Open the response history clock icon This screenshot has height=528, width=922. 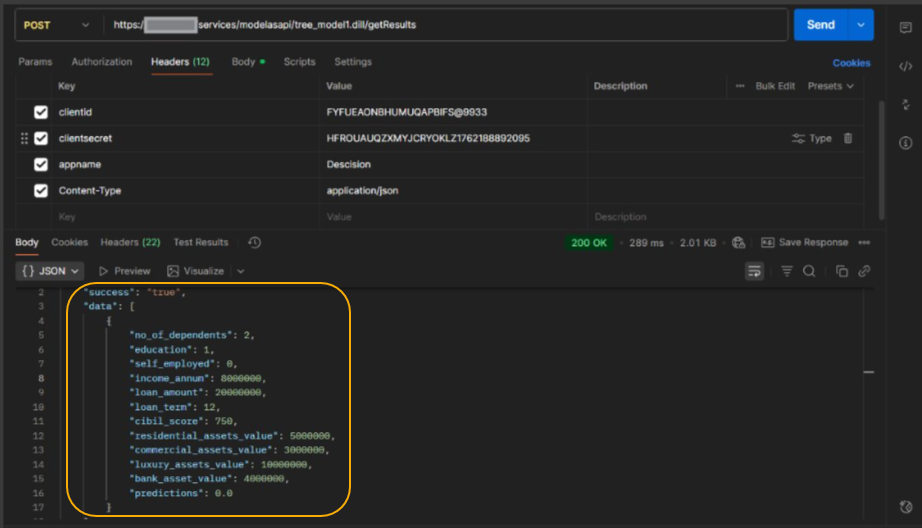pos(255,243)
